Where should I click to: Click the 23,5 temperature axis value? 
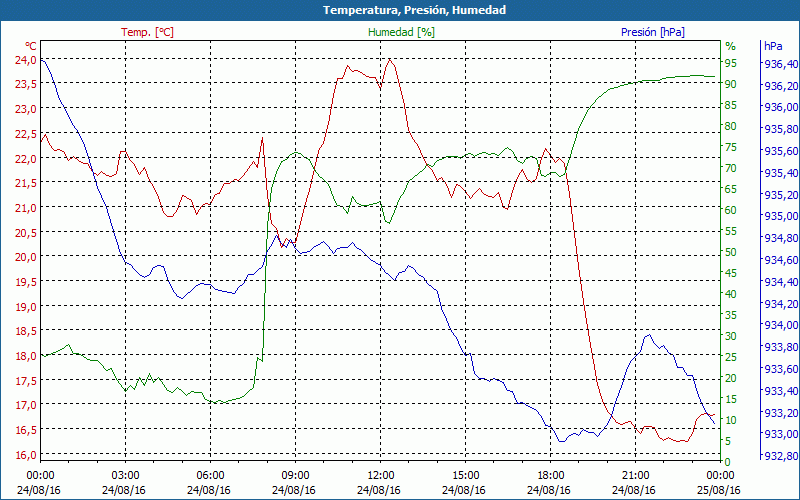(26, 84)
